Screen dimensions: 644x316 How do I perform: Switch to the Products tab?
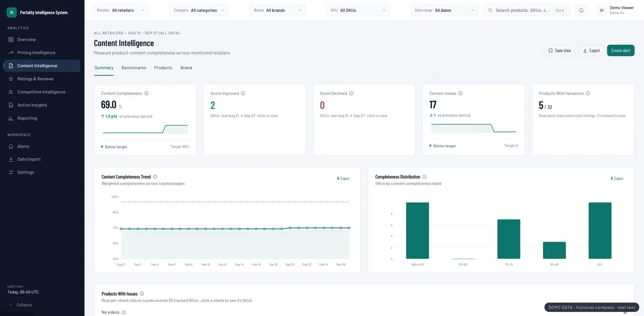tap(163, 68)
